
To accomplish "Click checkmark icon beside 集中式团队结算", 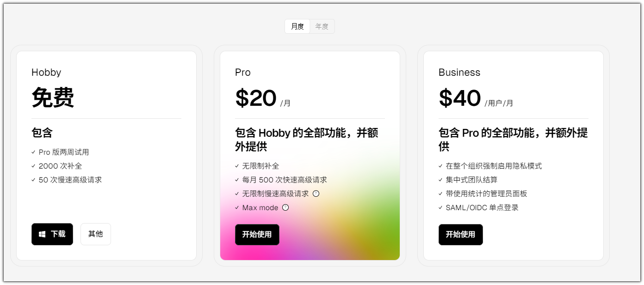I will pyautogui.click(x=440, y=180).
